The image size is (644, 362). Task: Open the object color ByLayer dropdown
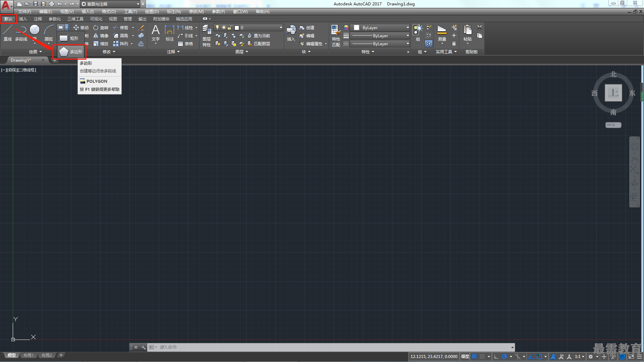(x=380, y=28)
